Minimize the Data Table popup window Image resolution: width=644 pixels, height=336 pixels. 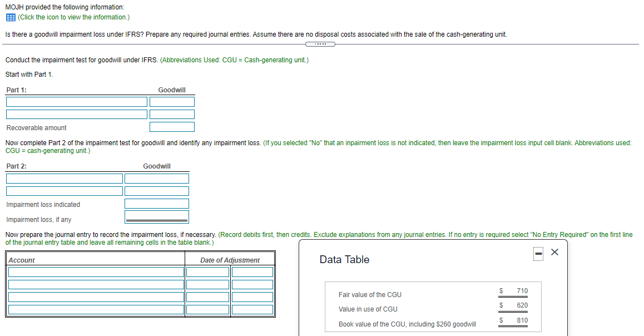[x=537, y=253]
